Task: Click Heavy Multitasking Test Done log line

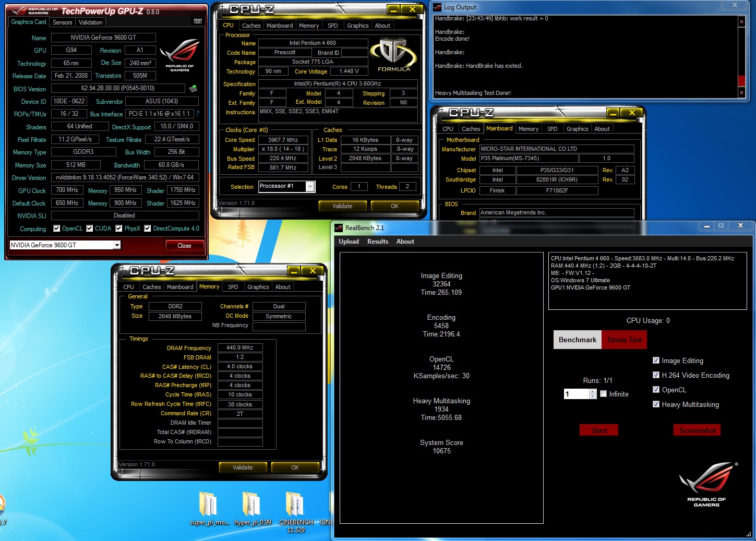Action: 473,93
